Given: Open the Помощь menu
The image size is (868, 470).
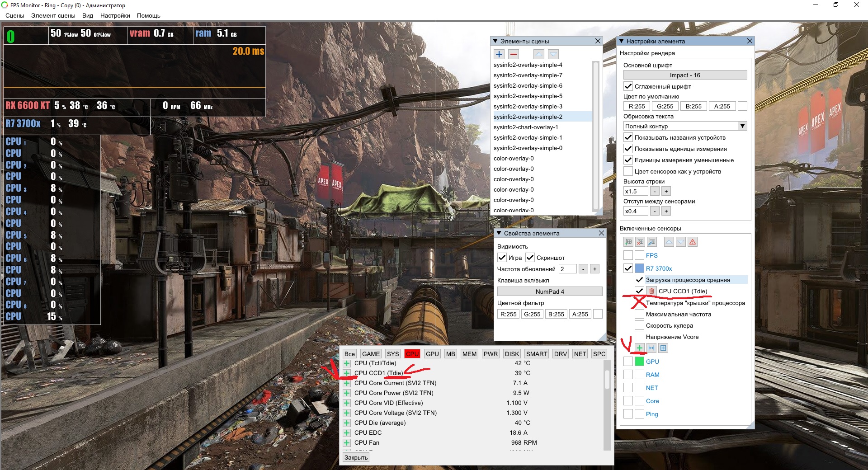Looking at the screenshot, I should pos(149,15).
